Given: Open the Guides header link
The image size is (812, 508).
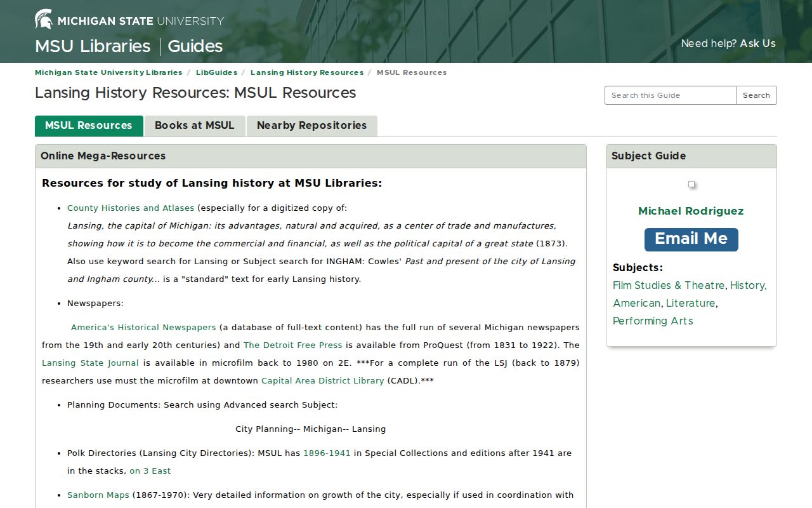Looking at the screenshot, I should (195, 46).
